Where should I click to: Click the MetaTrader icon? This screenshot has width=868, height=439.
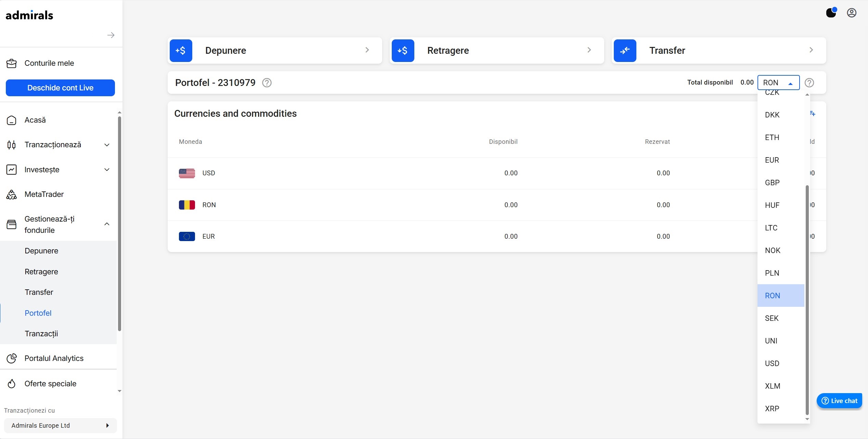coord(12,195)
